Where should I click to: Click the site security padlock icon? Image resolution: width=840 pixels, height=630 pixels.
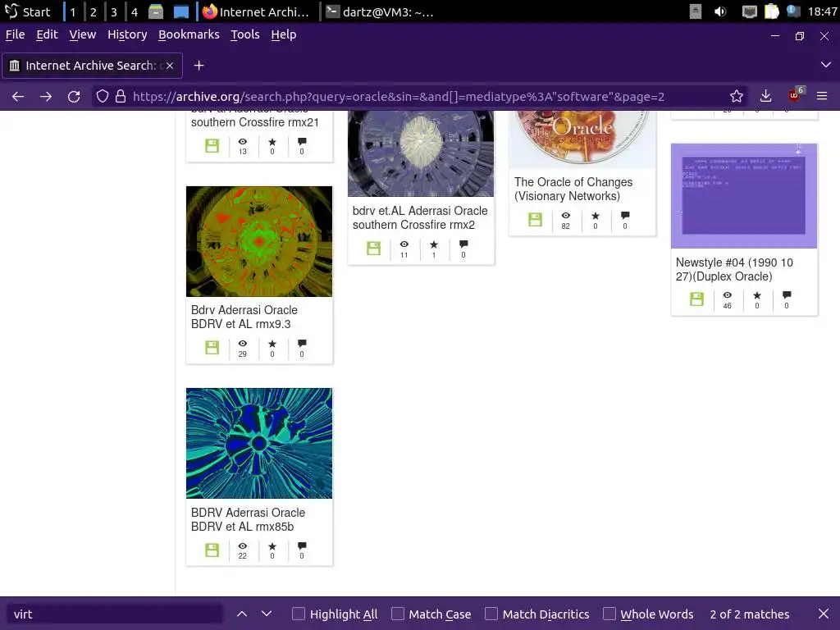[121, 97]
